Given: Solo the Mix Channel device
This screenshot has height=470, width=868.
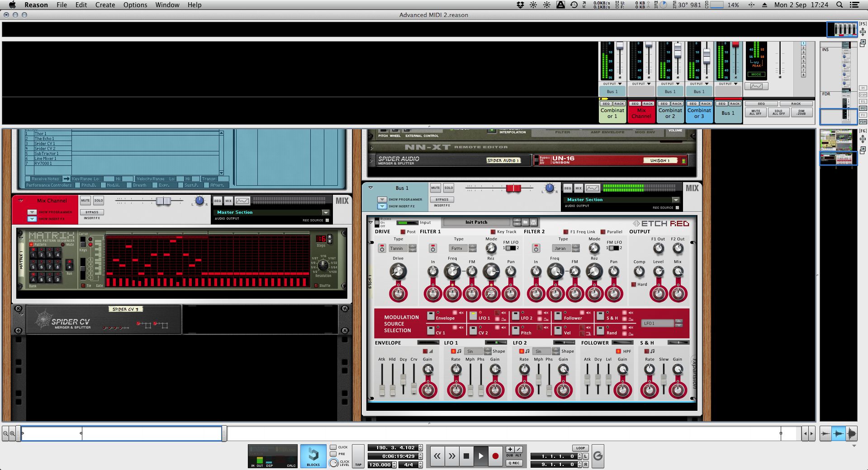Looking at the screenshot, I should click(x=99, y=200).
